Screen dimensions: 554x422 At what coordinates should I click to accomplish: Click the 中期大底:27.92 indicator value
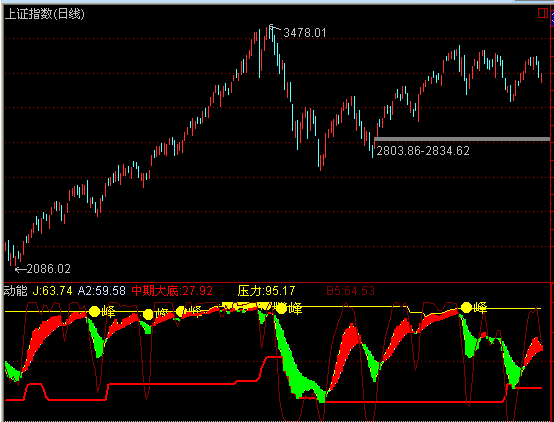(172, 291)
